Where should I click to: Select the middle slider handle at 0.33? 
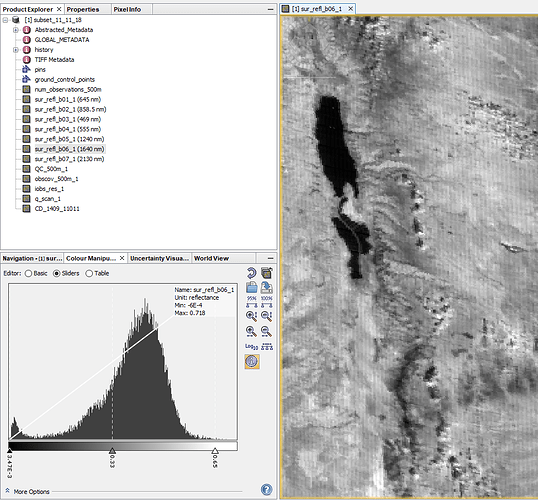click(112, 450)
